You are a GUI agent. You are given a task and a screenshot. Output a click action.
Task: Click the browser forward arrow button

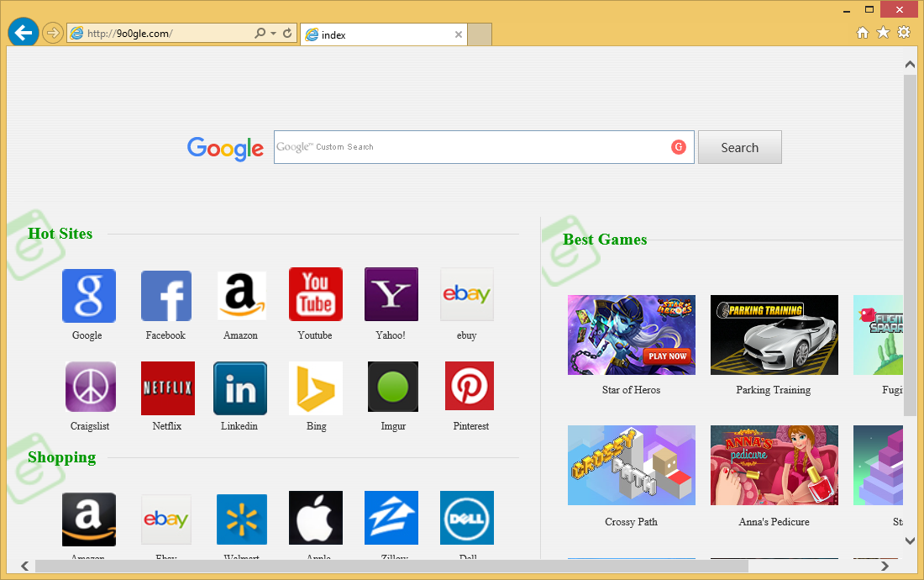click(53, 33)
